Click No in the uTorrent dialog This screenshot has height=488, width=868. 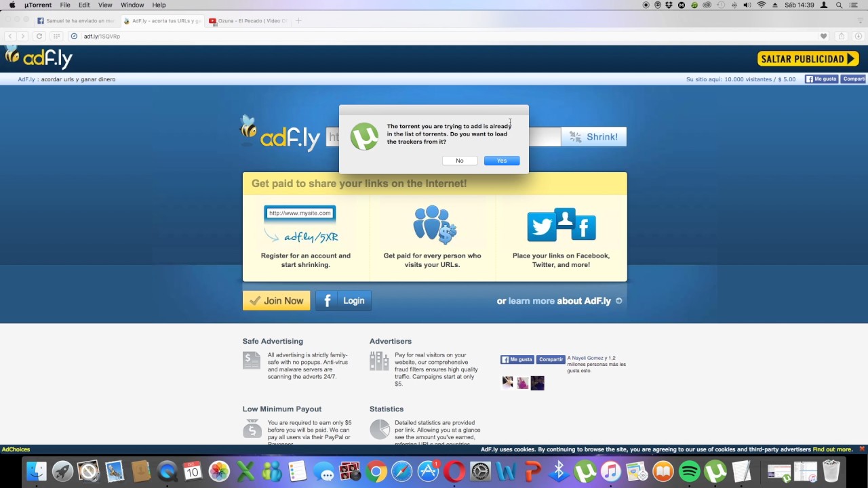tap(460, 161)
